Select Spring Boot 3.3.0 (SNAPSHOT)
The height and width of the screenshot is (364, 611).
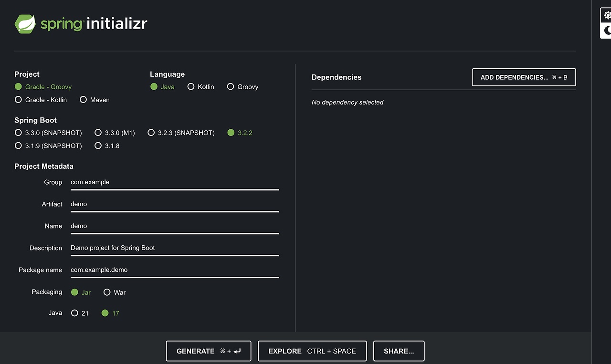click(48, 133)
